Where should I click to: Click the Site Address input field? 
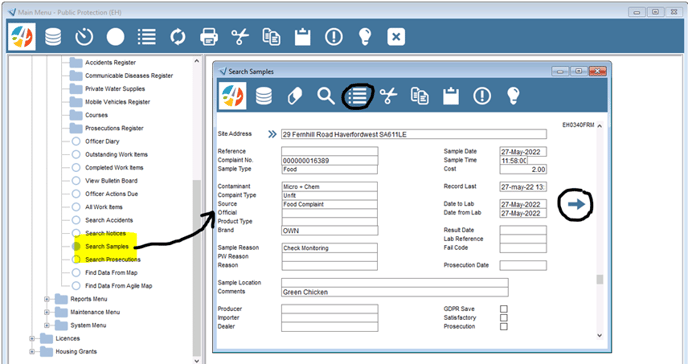pos(414,134)
